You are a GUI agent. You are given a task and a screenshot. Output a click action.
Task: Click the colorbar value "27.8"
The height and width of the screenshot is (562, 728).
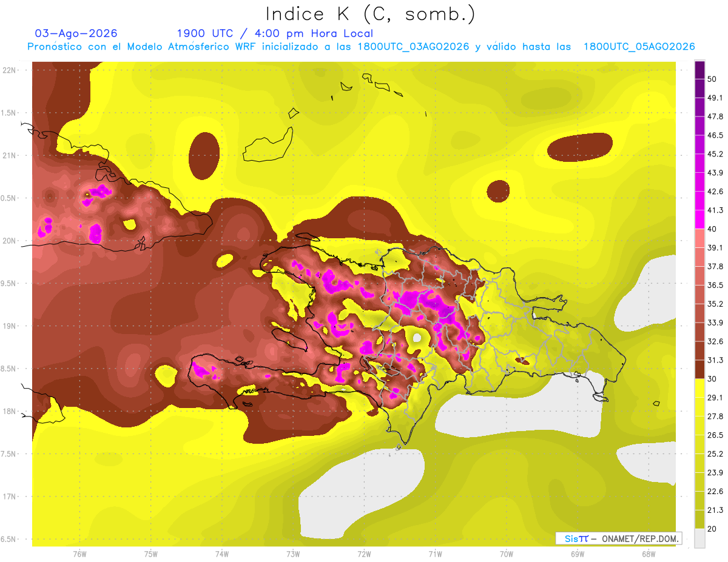(715, 416)
